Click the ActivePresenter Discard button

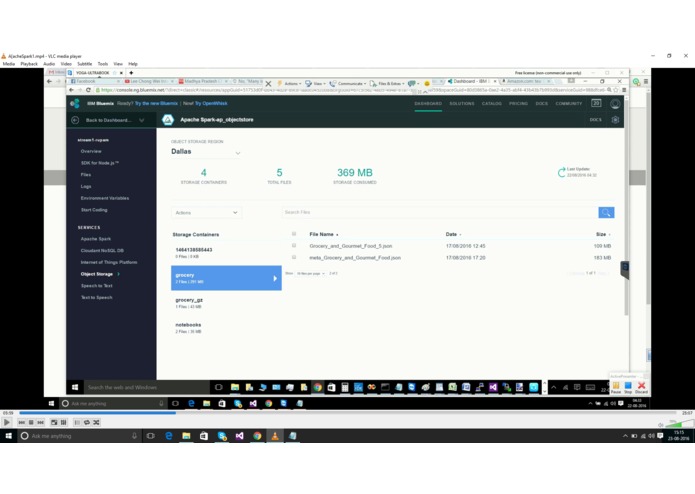point(641,387)
